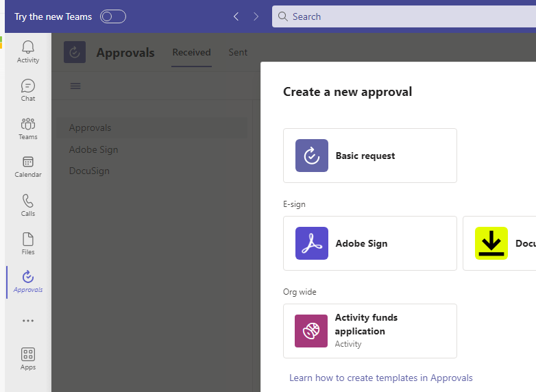Click the Basic request icon

pyautogui.click(x=312, y=156)
